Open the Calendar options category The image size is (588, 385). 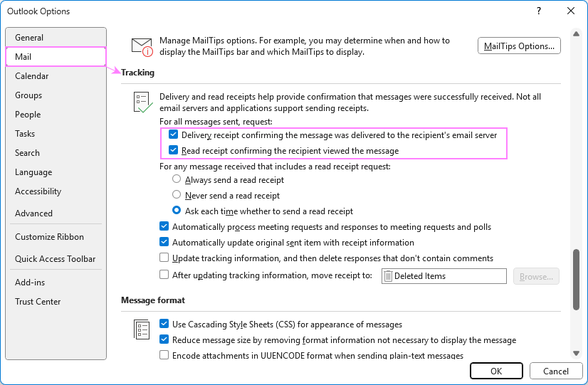[56, 76]
